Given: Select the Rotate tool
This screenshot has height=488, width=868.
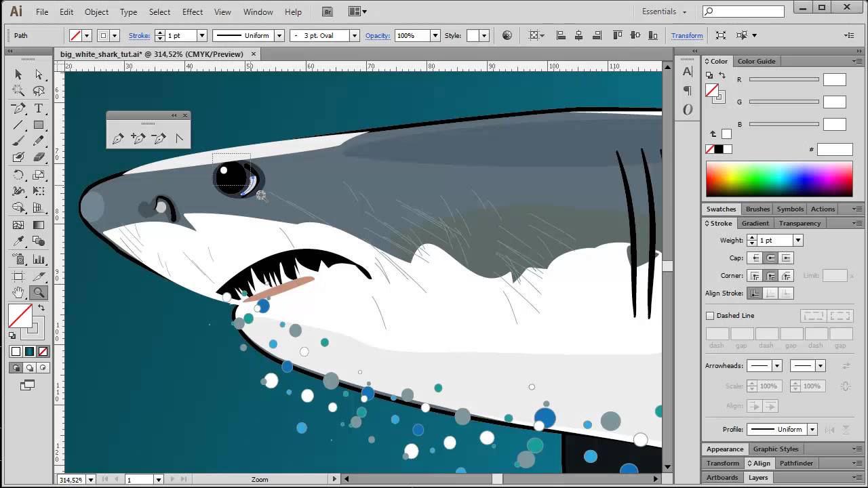Looking at the screenshot, I should point(18,175).
